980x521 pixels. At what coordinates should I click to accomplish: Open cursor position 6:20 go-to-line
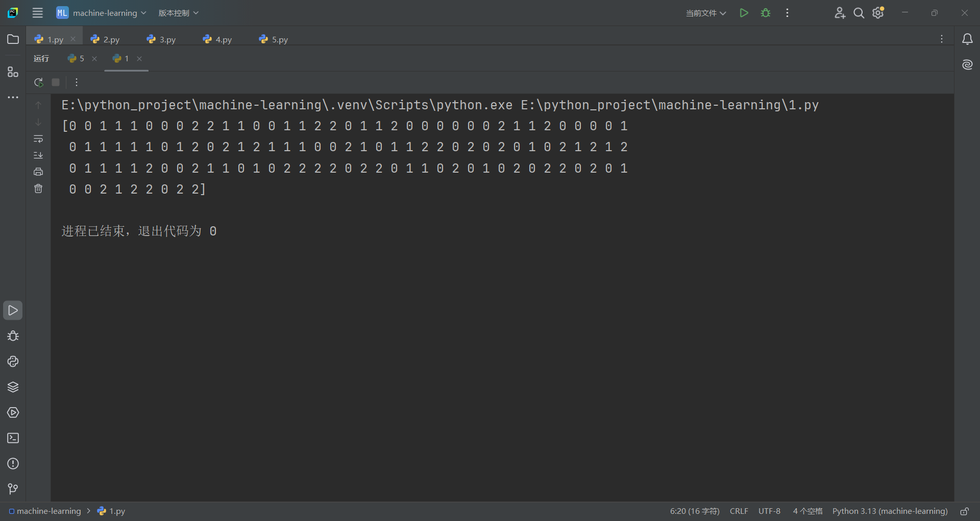coord(695,511)
